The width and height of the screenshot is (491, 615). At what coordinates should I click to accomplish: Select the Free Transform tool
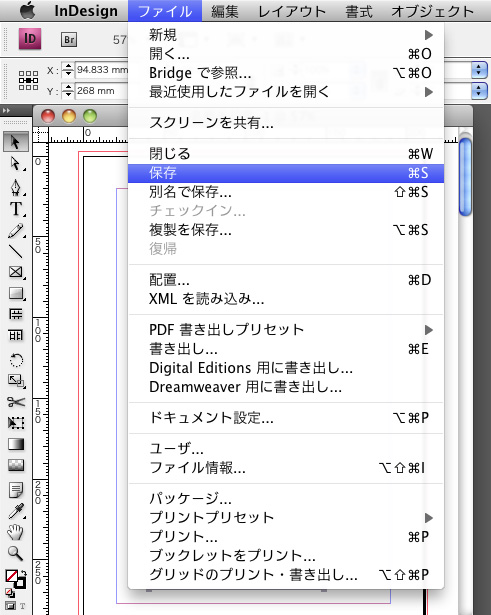point(16,423)
